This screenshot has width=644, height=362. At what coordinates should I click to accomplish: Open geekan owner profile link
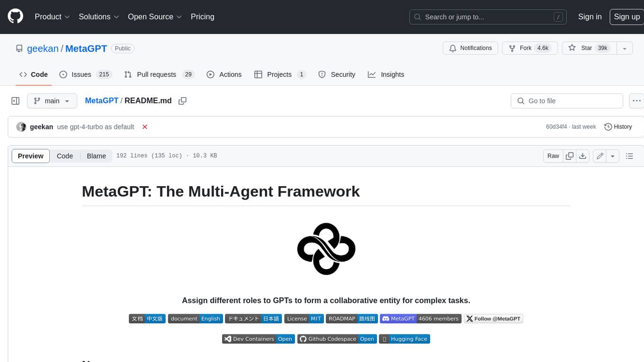pos(43,48)
